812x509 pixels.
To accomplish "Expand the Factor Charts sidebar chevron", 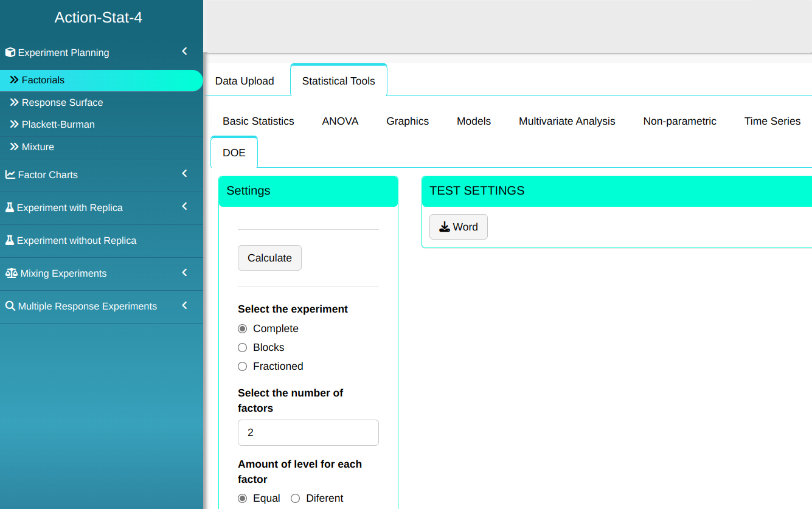I will point(184,175).
